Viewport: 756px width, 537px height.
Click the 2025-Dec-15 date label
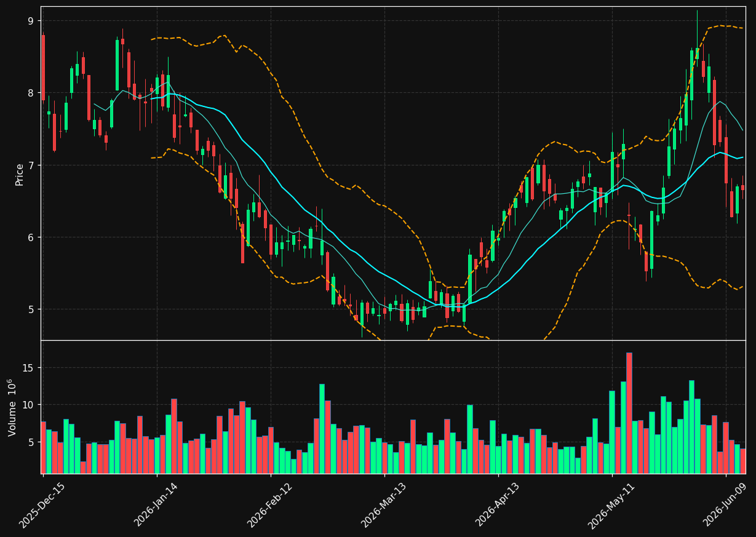click(x=42, y=506)
